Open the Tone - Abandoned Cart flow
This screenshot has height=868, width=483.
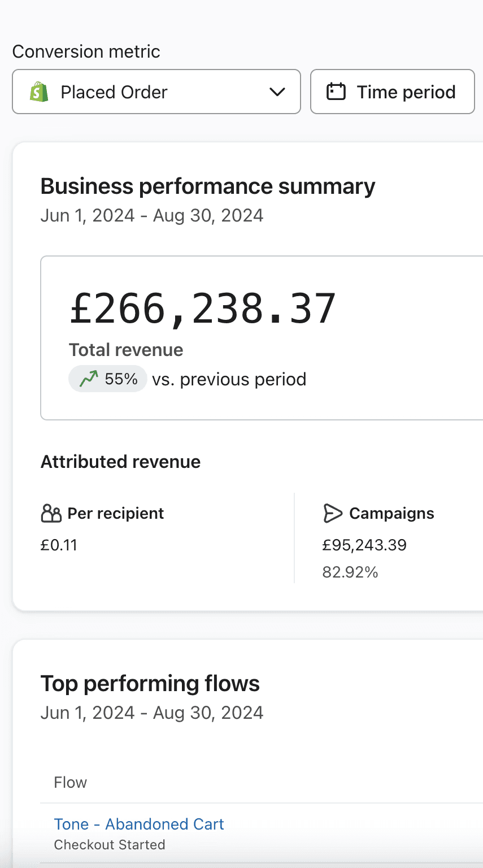[x=139, y=824]
